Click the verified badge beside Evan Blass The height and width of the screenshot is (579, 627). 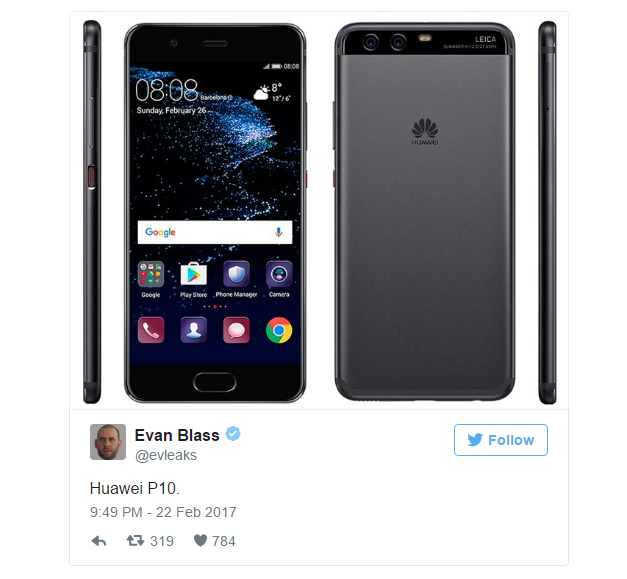point(233,434)
